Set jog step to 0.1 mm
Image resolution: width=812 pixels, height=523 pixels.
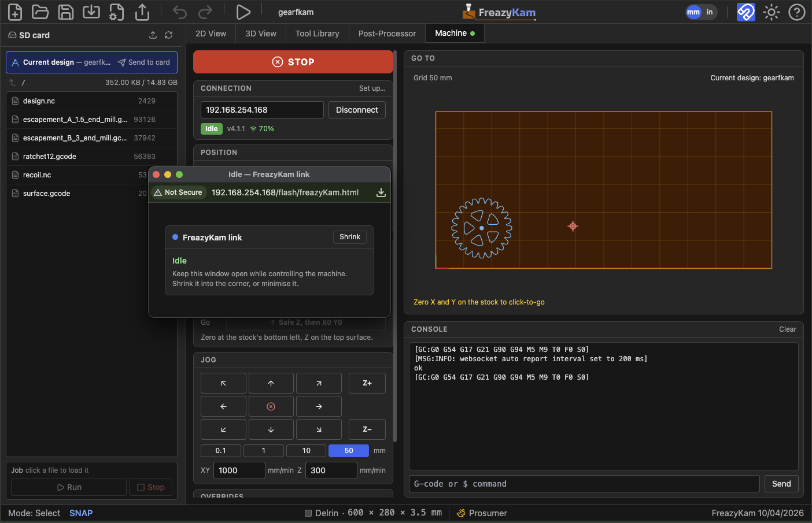[x=221, y=451]
